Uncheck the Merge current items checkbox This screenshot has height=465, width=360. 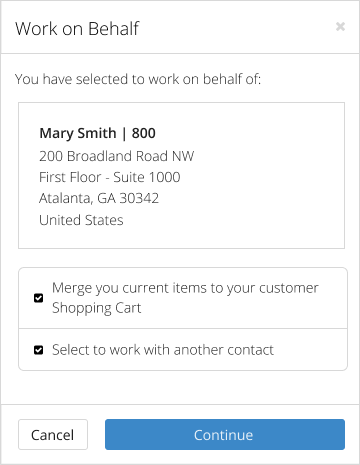tap(39, 298)
